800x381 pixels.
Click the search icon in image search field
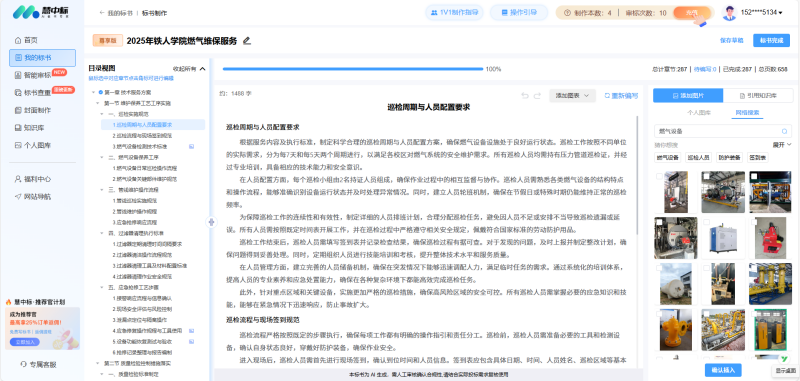785,131
